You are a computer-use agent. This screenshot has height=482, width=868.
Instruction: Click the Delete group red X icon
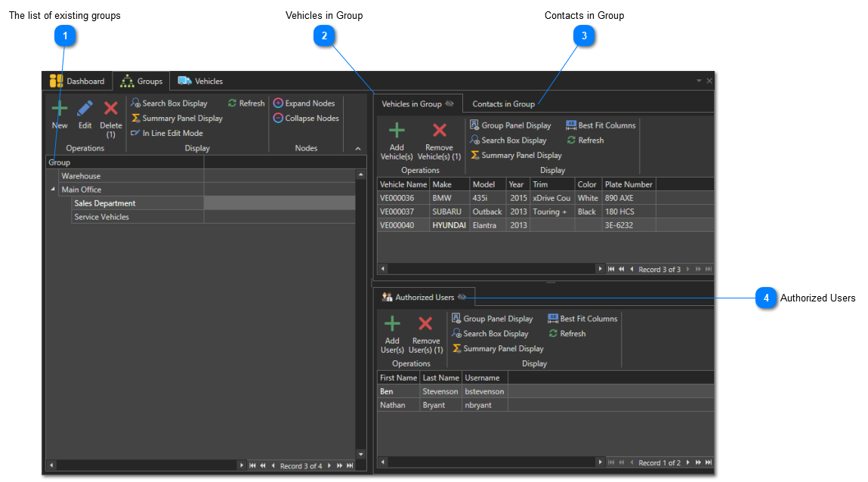click(x=111, y=110)
